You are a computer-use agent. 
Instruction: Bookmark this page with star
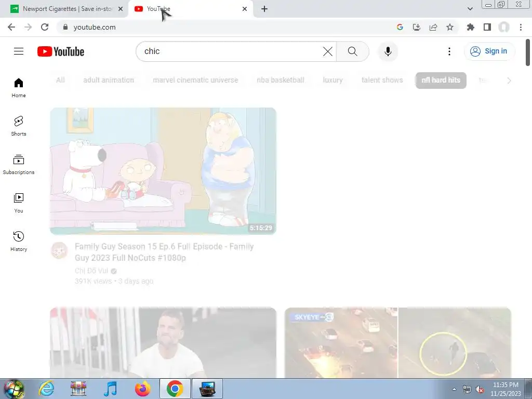tap(450, 27)
